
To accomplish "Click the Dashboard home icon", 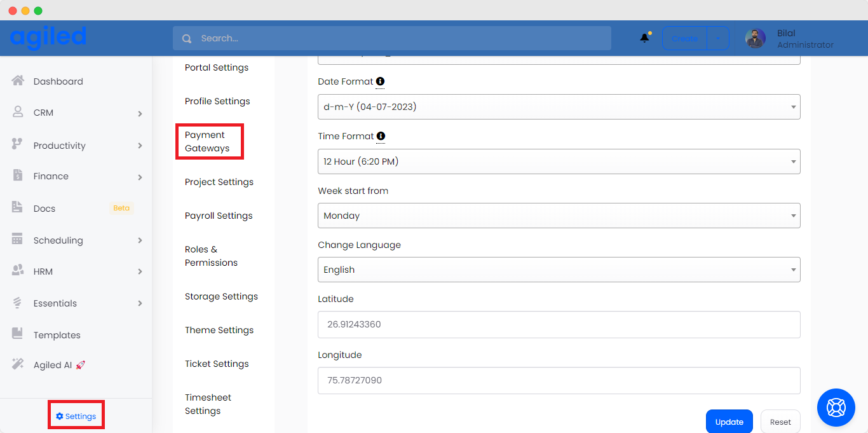I will (18, 81).
